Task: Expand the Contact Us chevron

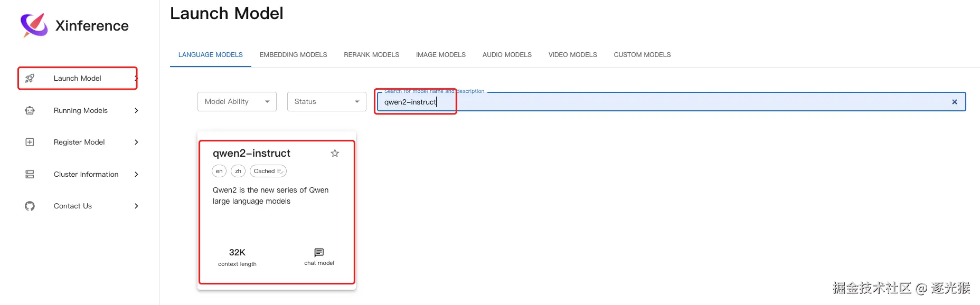Action: [136, 206]
